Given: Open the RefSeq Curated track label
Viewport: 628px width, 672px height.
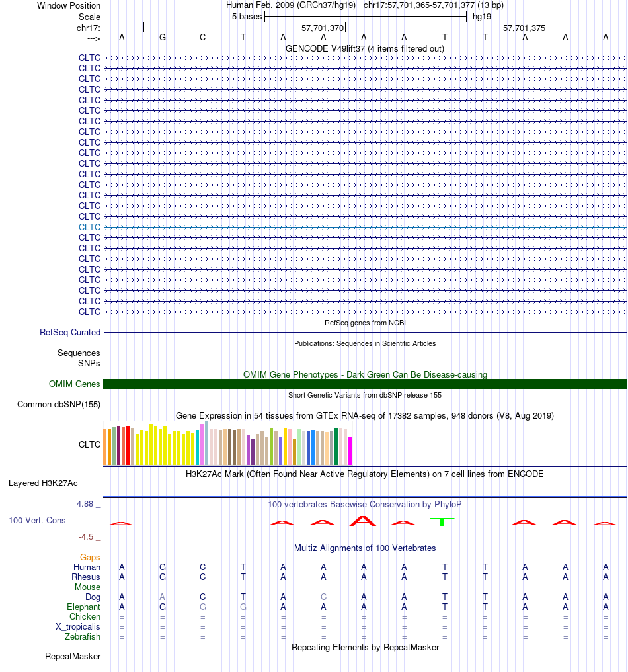Looking at the screenshot, I should click(x=70, y=333).
